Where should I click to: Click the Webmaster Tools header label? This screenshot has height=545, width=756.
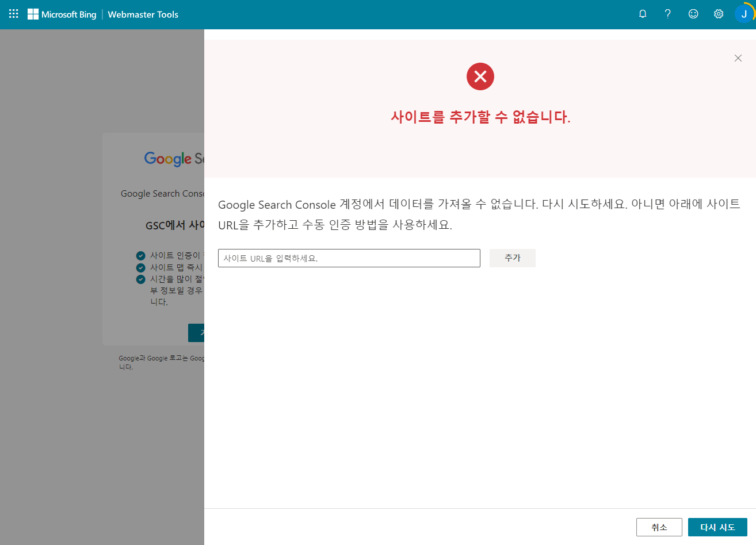143,14
